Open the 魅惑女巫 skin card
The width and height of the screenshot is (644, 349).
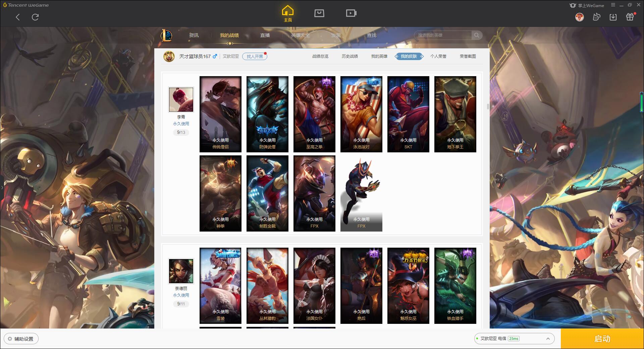[408, 286]
